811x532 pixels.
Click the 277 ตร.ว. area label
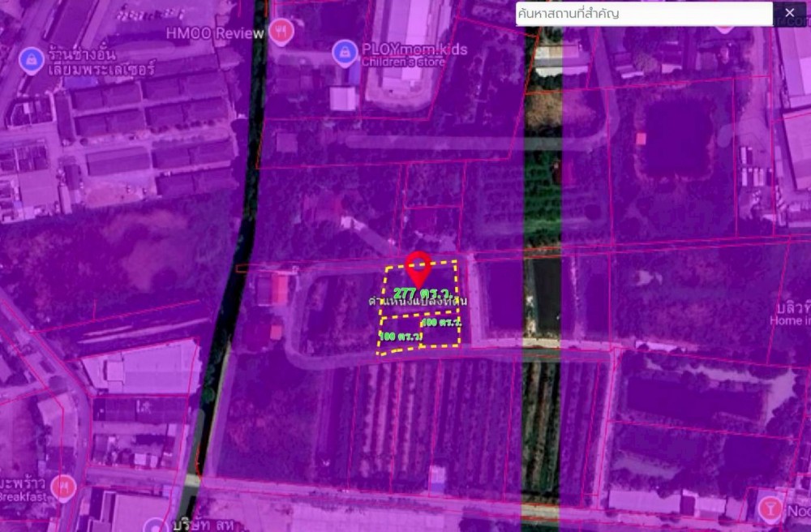(x=418, y=293)
